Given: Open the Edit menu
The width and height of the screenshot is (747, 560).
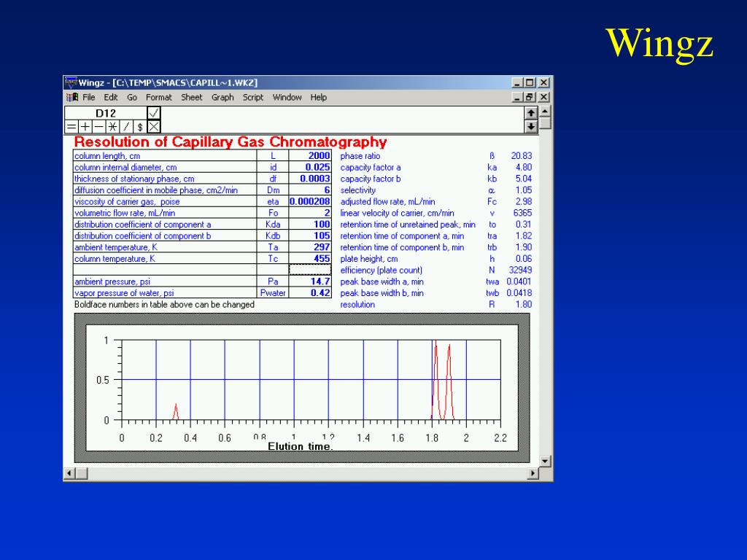Looking at the screenshot, I should tap(111, 97).
